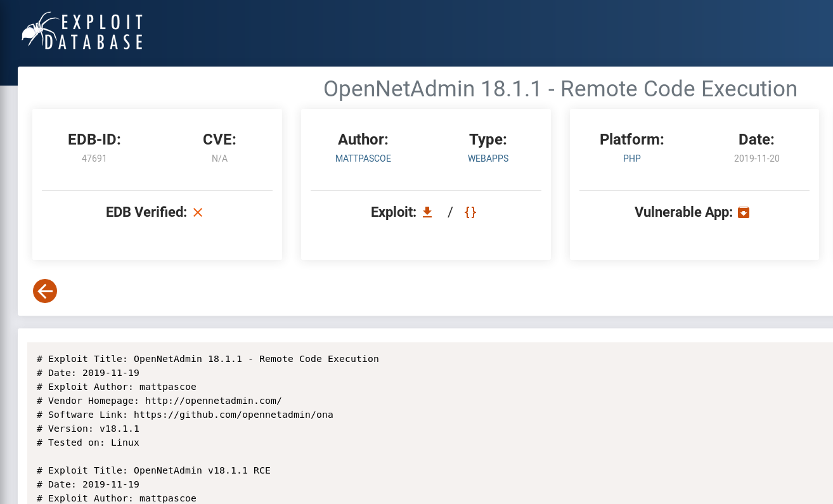
Task: Click the CVE heading
Action: [x=219, y=139]
